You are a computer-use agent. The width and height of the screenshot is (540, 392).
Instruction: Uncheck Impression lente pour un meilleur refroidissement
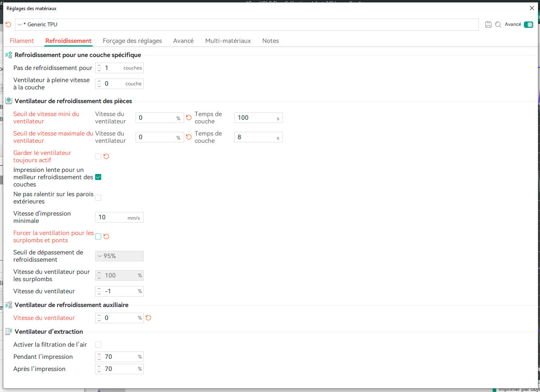[98, 177]
